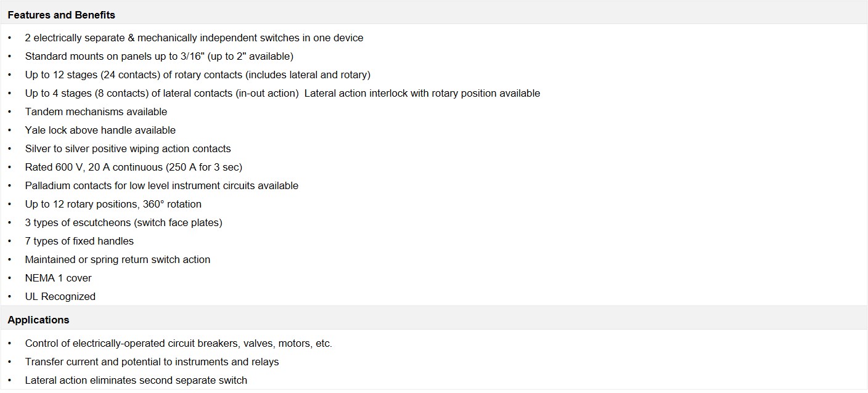868x393 pixels.
Task: Click the 'NEMA 1 cover' item
Action: point(59,278)
